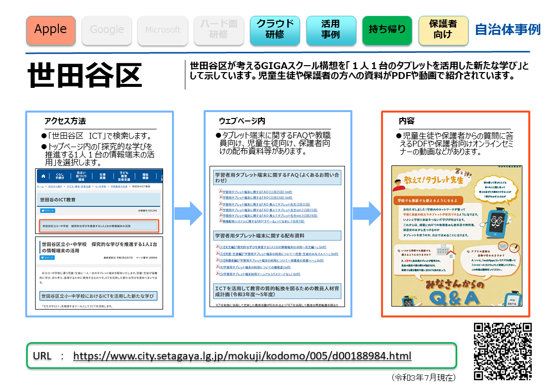Click the home icon in the Setagaya nav bar

coord(43,176)
